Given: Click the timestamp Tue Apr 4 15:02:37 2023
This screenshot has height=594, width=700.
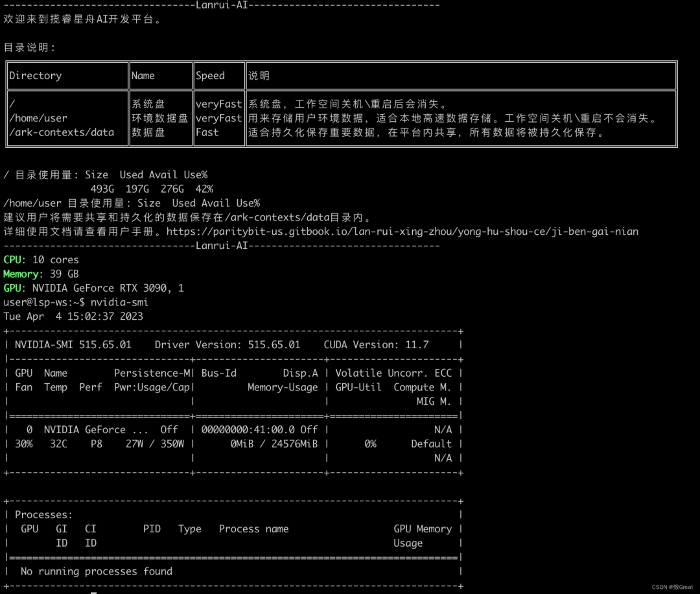Looking at the screenshot, I should click(x=73, y=316).
